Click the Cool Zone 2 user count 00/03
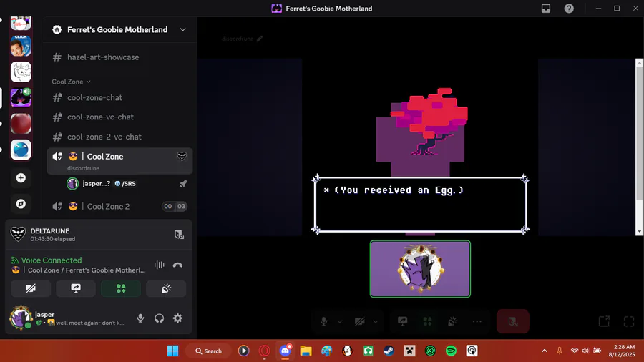Viewport: 644px width, 362px height. click(175, 207)
